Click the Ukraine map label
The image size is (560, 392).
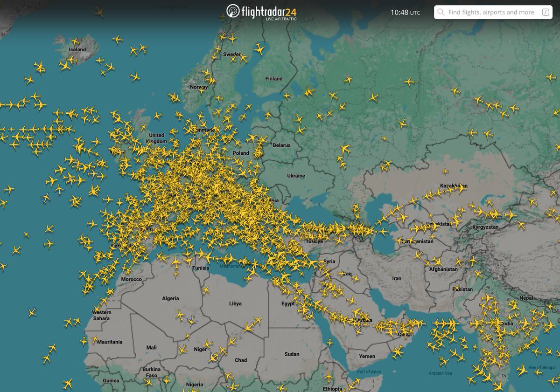point(296,176)
